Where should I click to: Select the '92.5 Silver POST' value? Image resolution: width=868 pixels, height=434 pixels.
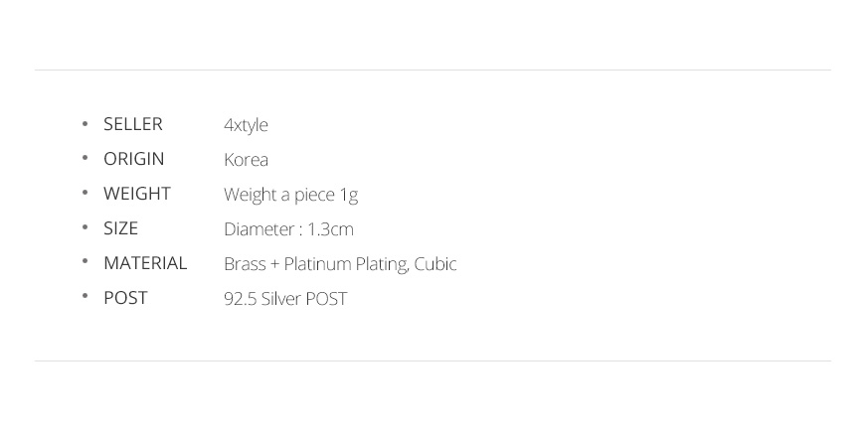tap(285, 299)
